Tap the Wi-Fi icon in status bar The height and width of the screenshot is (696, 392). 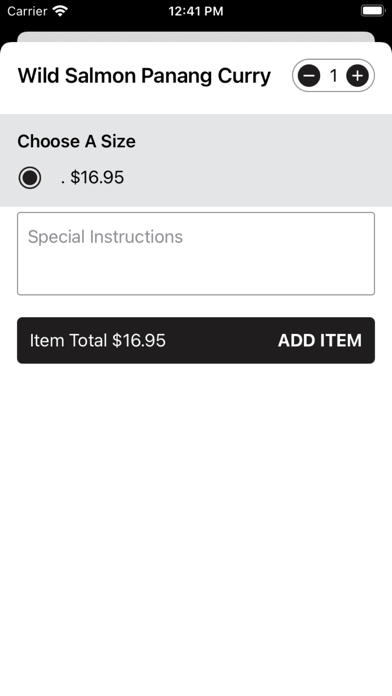(x=60, y=11)
